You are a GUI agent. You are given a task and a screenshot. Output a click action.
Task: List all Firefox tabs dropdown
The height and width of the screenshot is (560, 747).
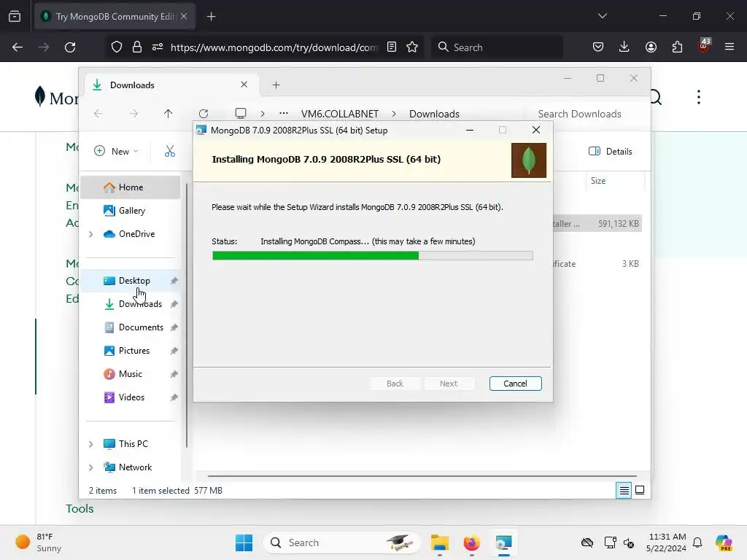click(602, 16)
